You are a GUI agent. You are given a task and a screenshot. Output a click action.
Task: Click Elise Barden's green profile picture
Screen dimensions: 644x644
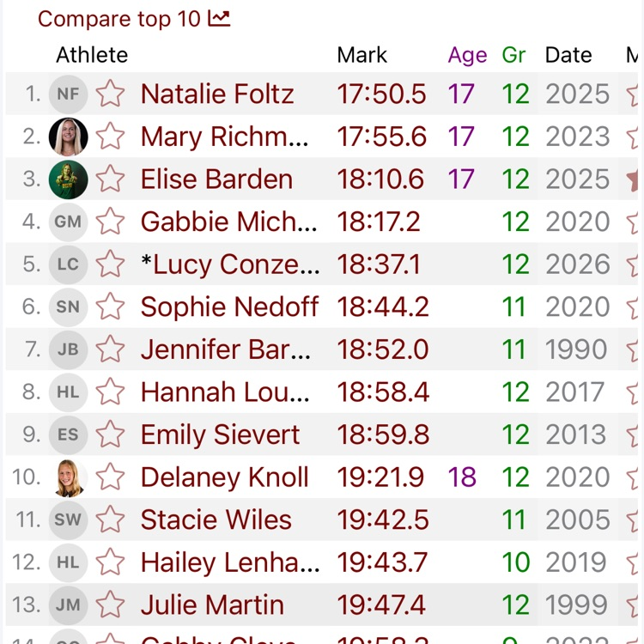pyautogui.click(x=68, y=179)
